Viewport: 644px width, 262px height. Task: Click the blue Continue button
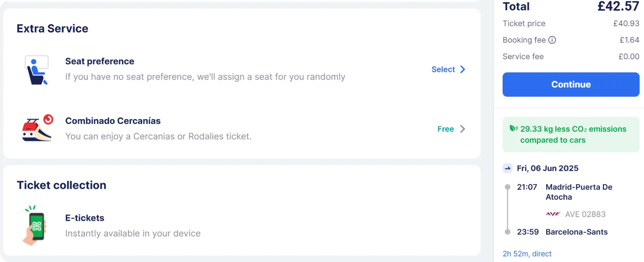(x=571, y=85)
